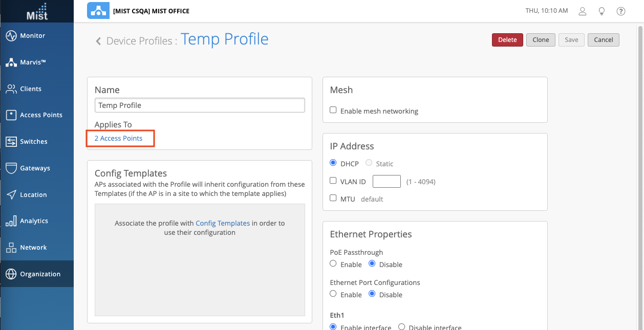
Task: Click the profile Name text field
Action: [200, 105]
